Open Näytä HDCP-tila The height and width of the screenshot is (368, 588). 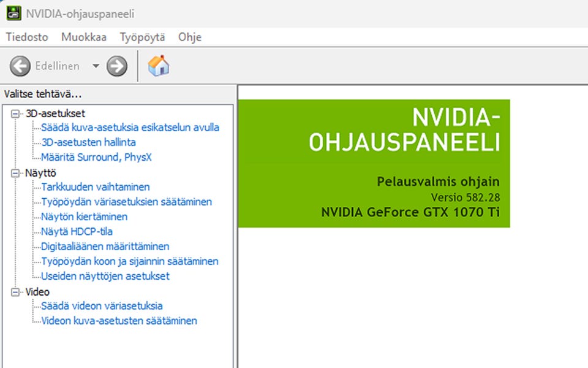click(x=77, y=231)
